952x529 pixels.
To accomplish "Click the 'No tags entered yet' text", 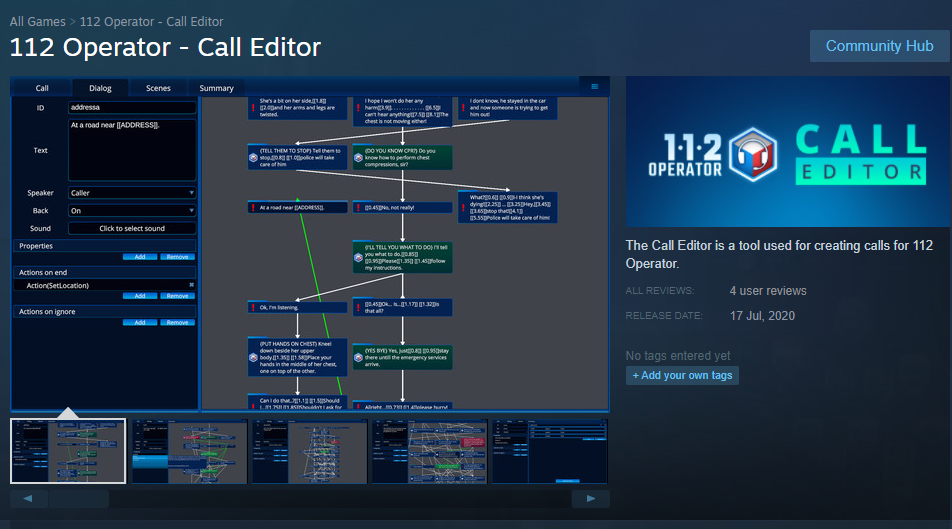I will pos(678,356).
